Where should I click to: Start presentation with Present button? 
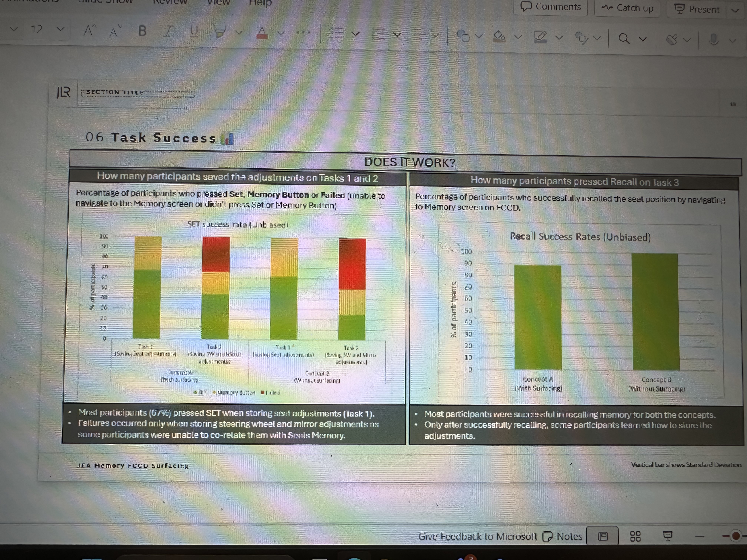coord(697,9)
